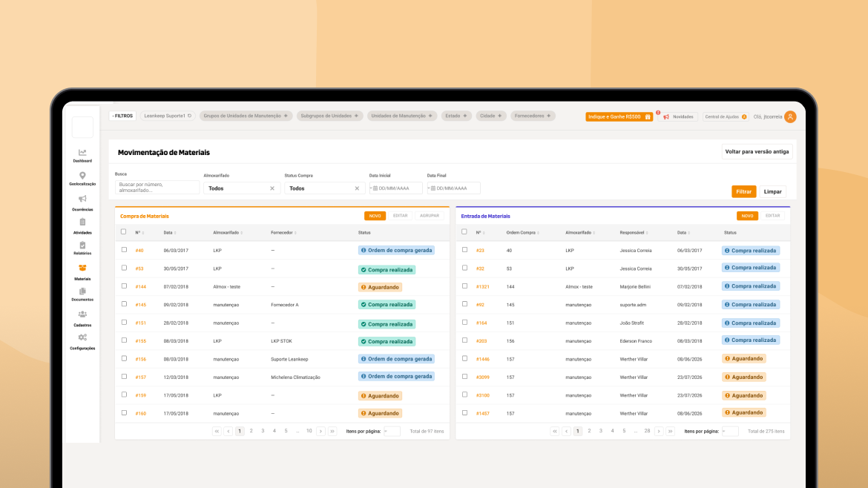Click the gift icon on Indique e Ganhe

[x=648, y=116]
